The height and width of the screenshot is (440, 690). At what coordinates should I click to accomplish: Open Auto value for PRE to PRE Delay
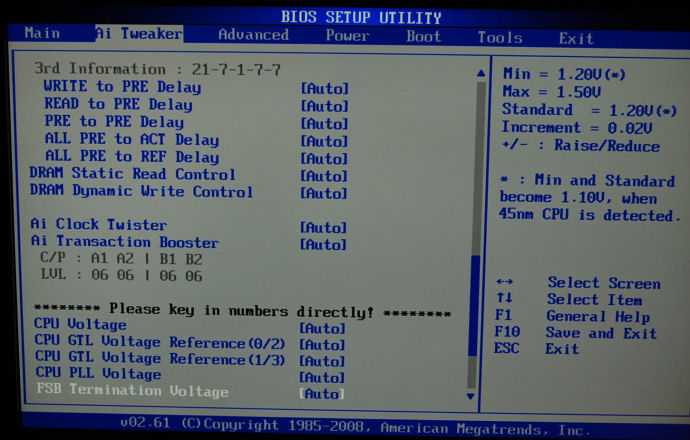[325, 124]
